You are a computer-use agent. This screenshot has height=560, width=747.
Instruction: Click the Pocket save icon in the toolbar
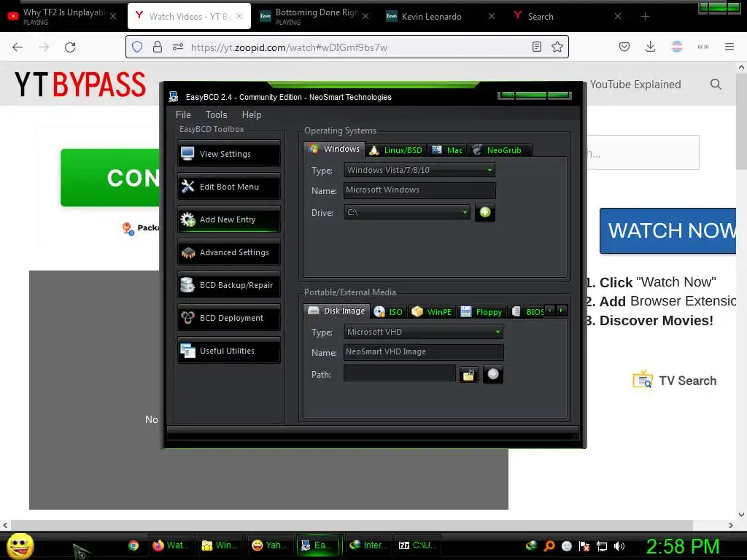(624, 47)
